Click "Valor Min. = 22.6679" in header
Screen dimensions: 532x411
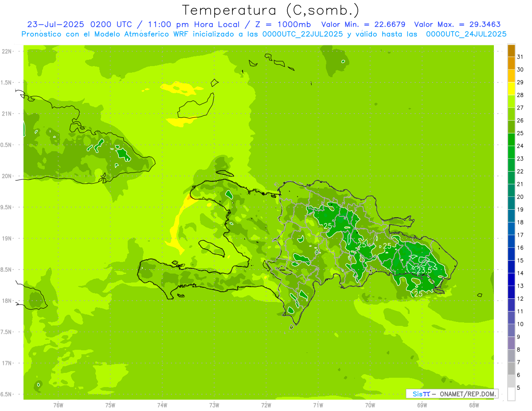coord(364,24)
